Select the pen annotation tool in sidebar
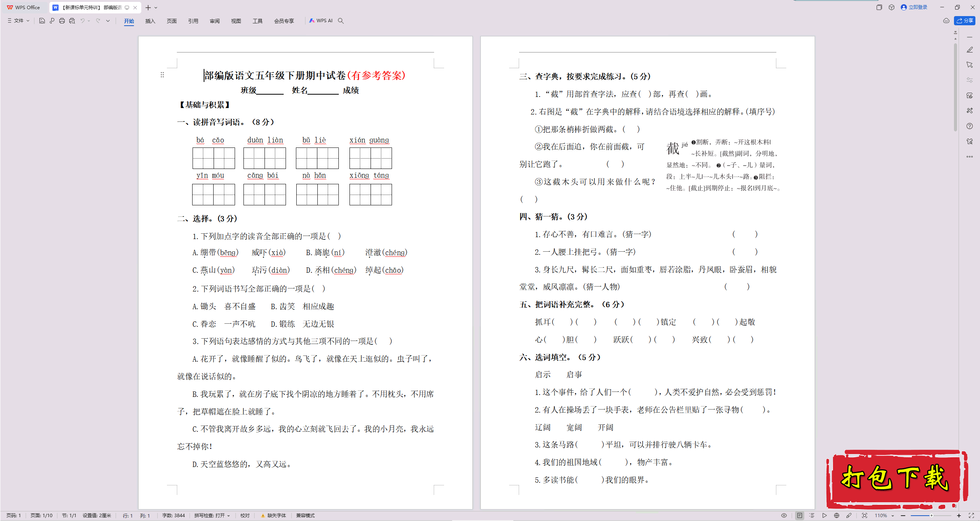 tap(970, 50)
